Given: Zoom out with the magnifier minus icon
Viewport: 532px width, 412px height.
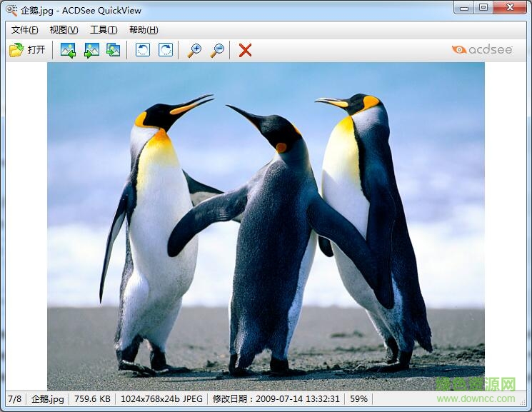Looking at the screenshot, I should click(217, 50).
